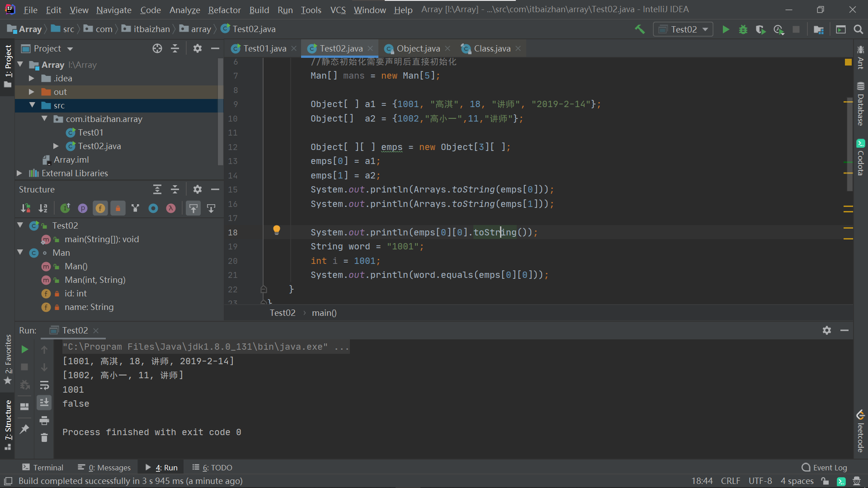Screen dimensions: 868x488
Task: Open Structure panel settings gear
Action: click(x=198, y=189)
